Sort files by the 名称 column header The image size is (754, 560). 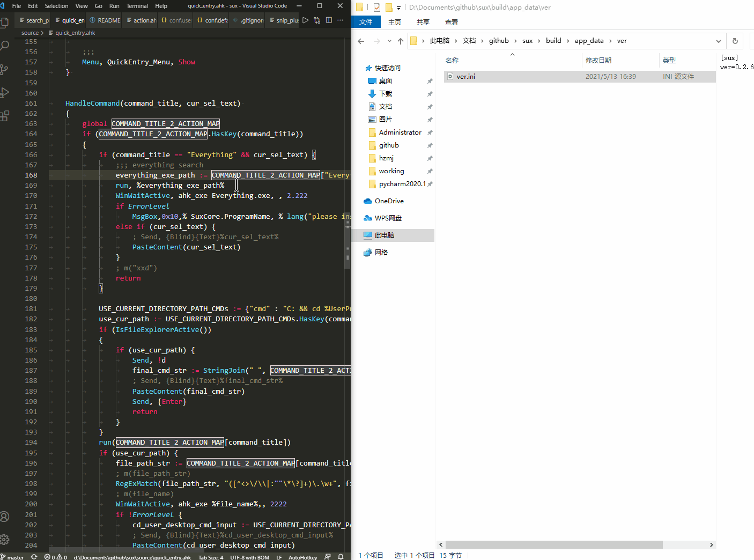click(512, 60)
